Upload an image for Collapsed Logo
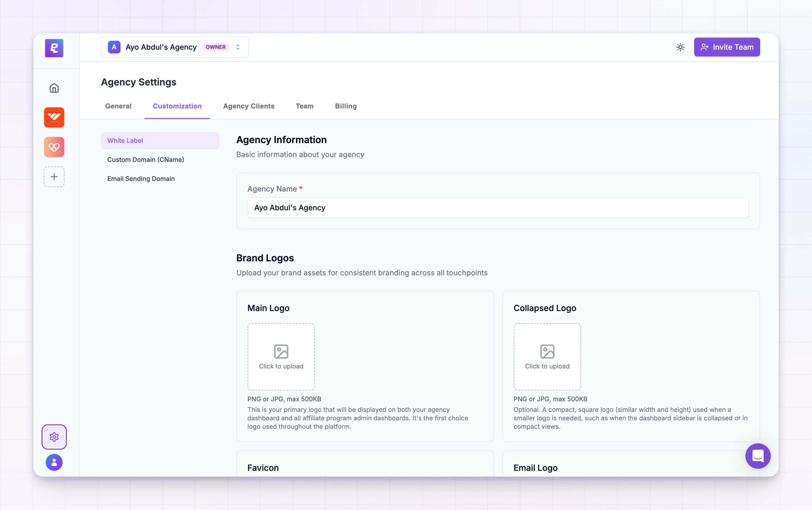 [547, 357]
